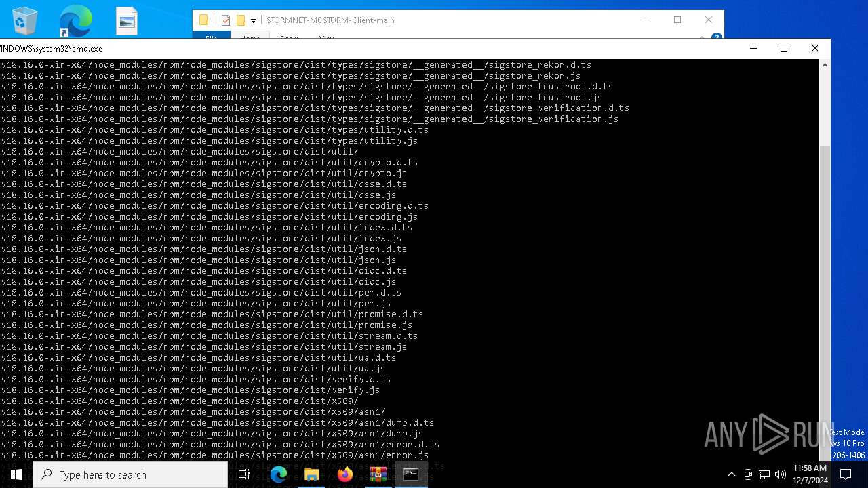The width and height of the screenshot is (868, 488).
Task: Click the output line ending x509/asn1/error.d.ts
Action: [x=220, y=445]
